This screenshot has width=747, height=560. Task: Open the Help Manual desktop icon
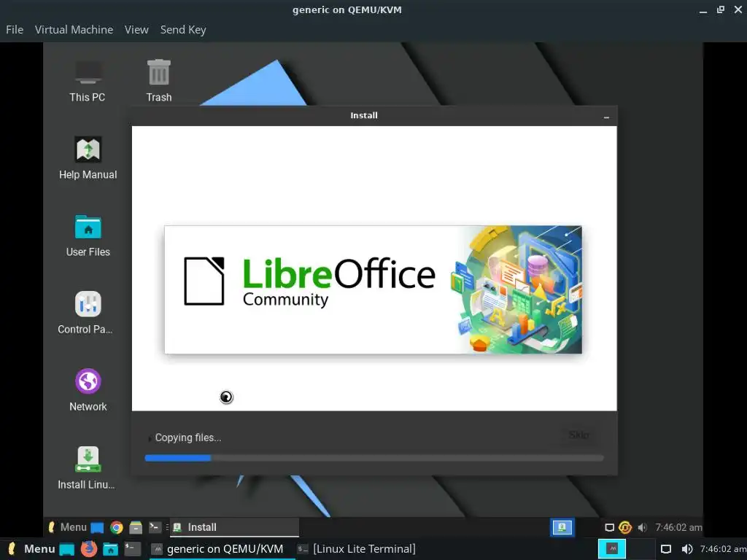[88, 158]
